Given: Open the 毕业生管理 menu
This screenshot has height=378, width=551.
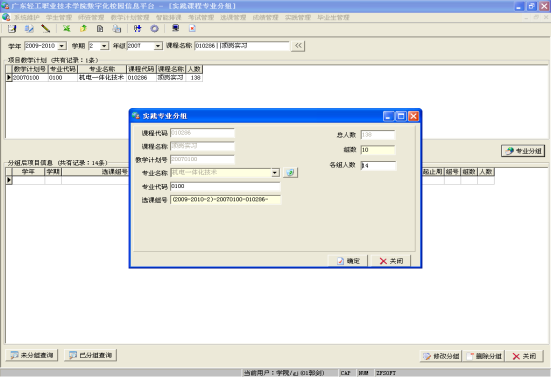Looking at the screenshot, I should (x=333, y=17).
